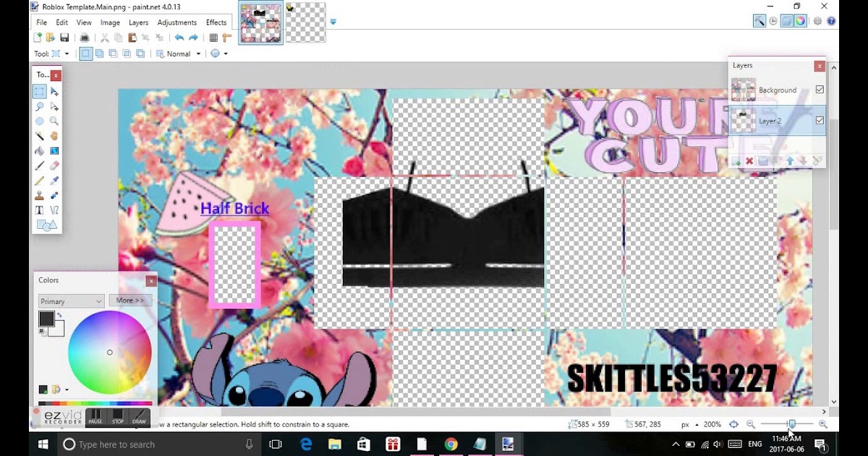Screen dimensions: 868x456
Task: Click the Cut scissors icon
Action: coord(105,38)
